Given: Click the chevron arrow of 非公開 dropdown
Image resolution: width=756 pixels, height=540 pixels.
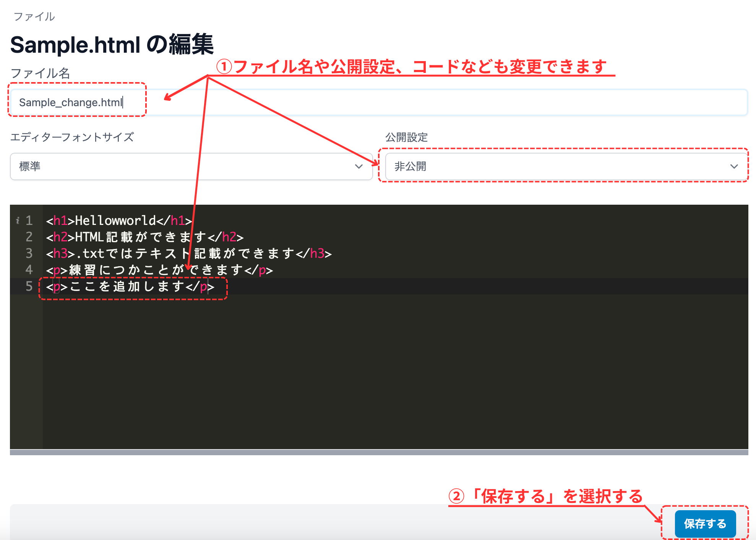Looking at the screenshot, I should click(x=734, y=167).
